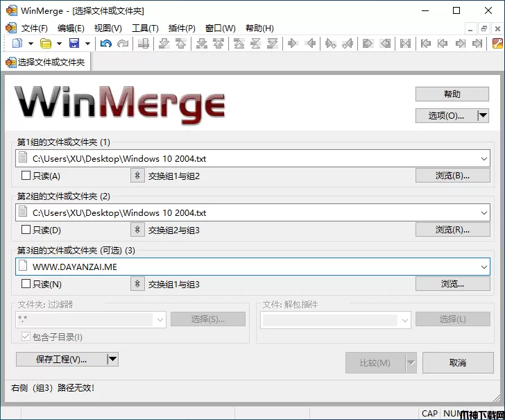Click the WinMerge icon in the document tab

click(10, 62)
